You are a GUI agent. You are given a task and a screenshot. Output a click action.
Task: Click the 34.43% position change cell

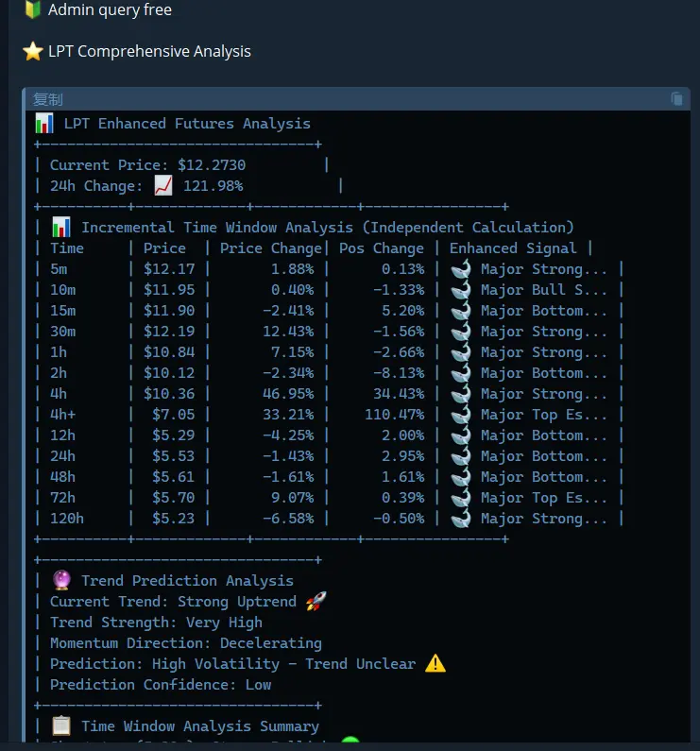click(399, 394)
